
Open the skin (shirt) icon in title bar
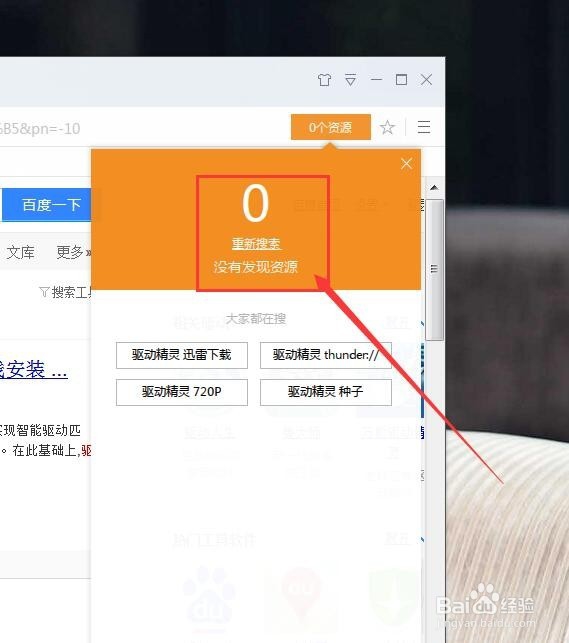(324, 80)
